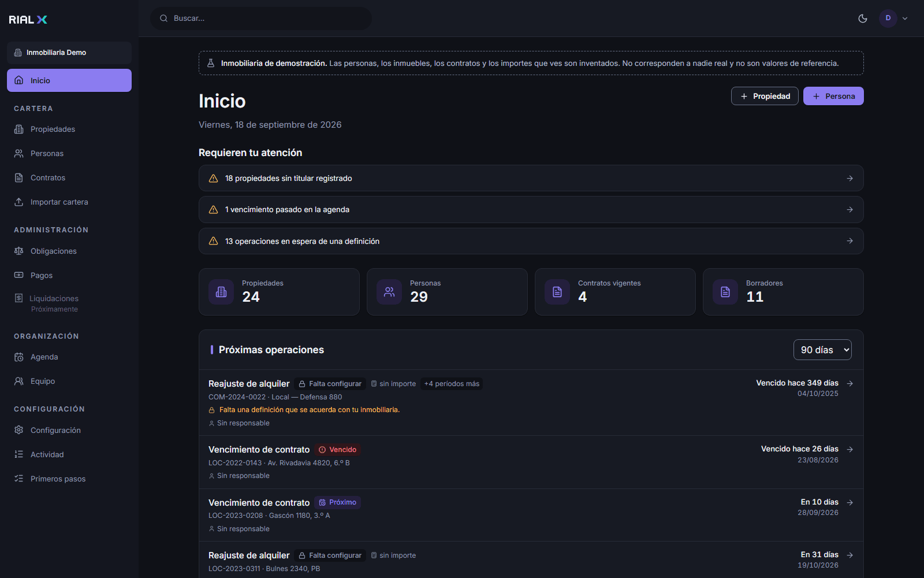924x578 pixels.
Task: Open Propiedades in the sidebar
Action: [69, 129]
